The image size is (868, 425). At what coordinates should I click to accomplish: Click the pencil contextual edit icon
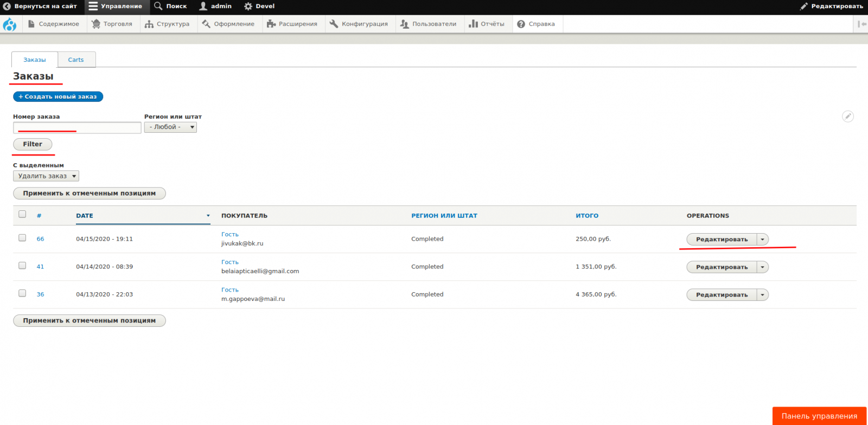pyautogui.click(x=848, y=116)
